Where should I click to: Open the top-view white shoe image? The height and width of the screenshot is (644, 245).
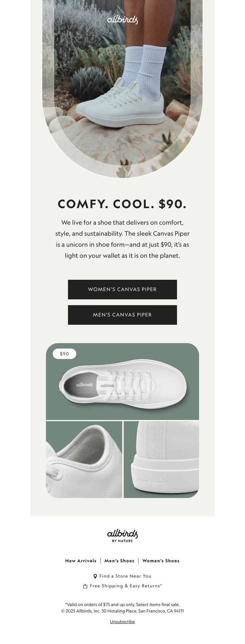tap(123, 381)
